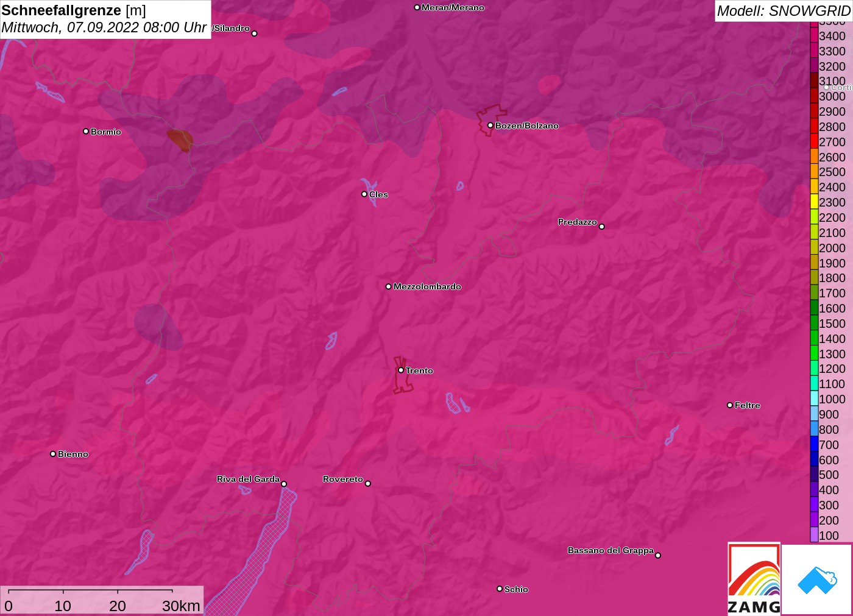
Task: Click the Schneefallgrenze [m] title
Action: point(74,10)
